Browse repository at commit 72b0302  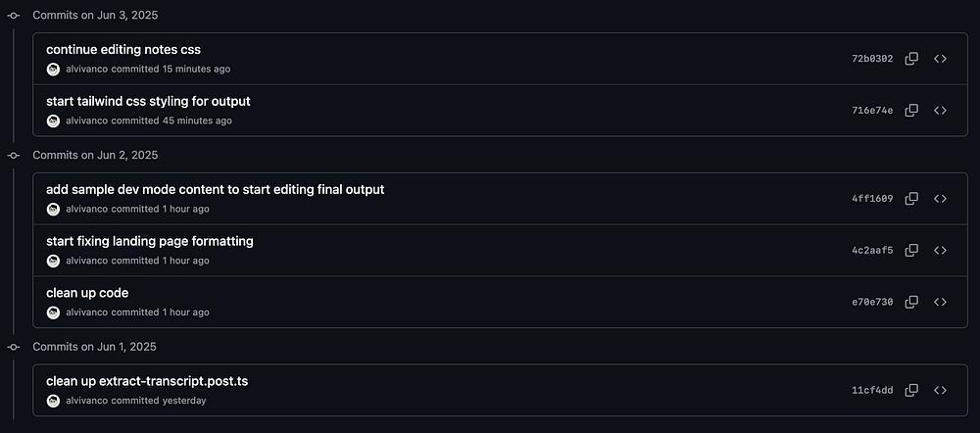tap(940, 59)
